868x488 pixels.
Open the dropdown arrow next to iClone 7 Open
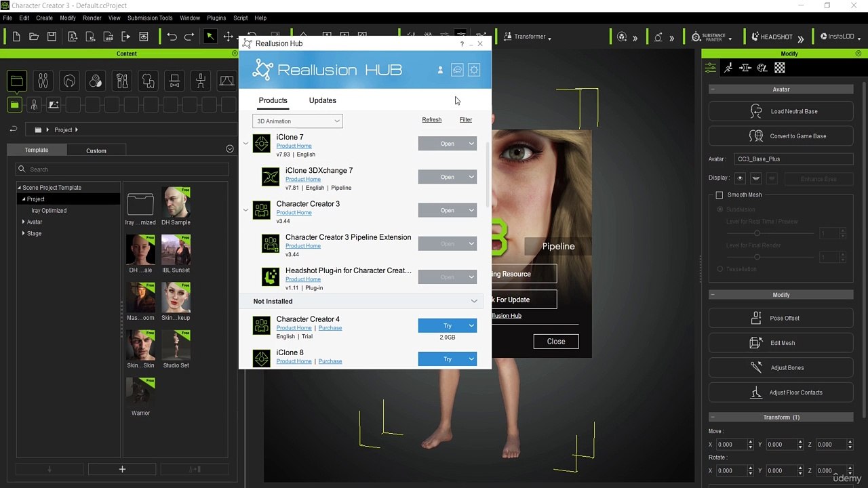pos(471,144)
